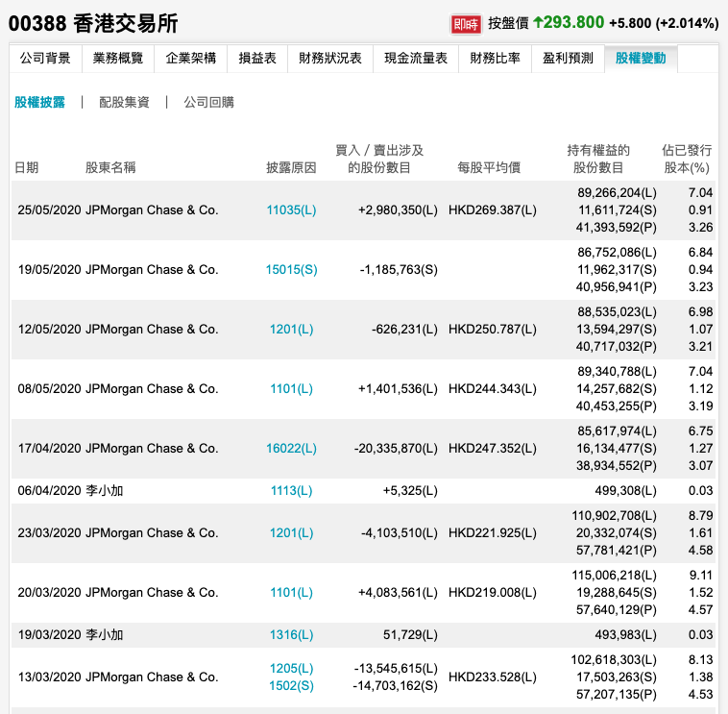The height and width of the screenshot is (714, 728).
Task: Click the 51,729(L) share amount
Action: tap(410, 634)
